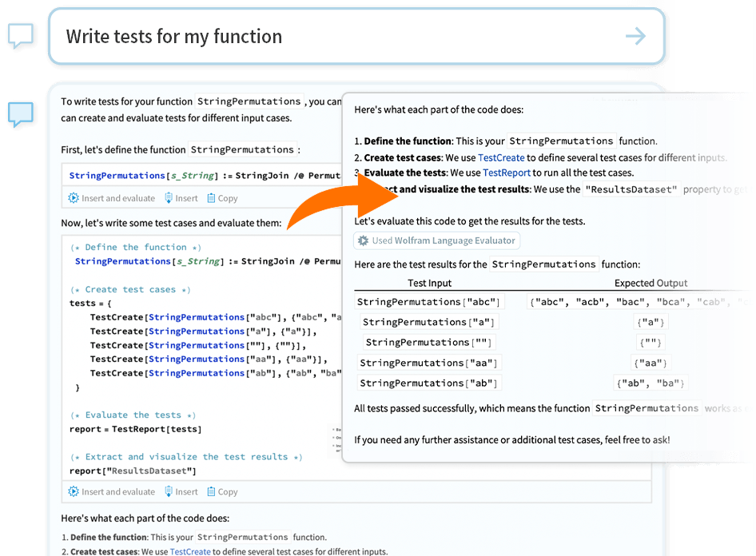Click the upper 'Insert' button under StringJoin code
This screenshot has height=556, width=756.
(181, 198)
